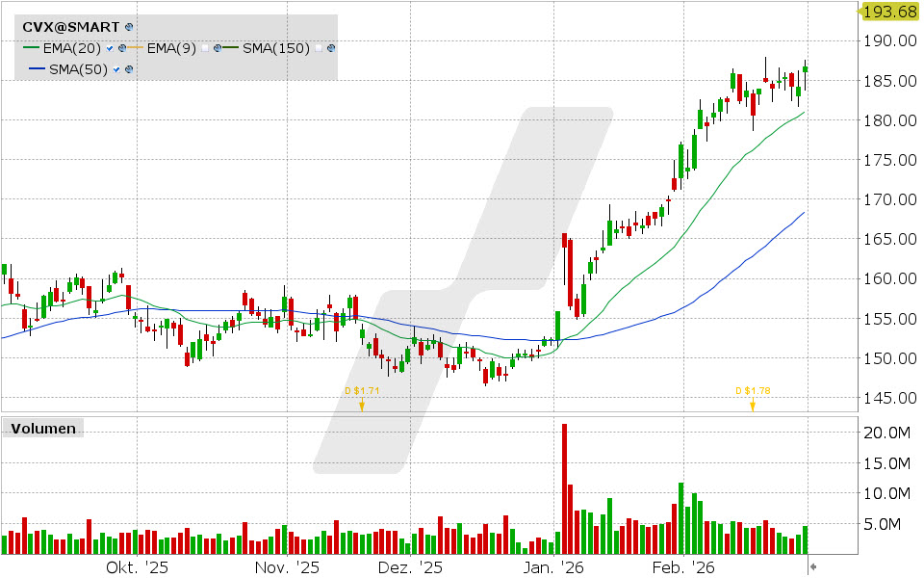The width and height of the screenshot is (924, 578).
Task: Uncheck the EMA(20) visibility checkbox
Action: [x=109, y=47]
